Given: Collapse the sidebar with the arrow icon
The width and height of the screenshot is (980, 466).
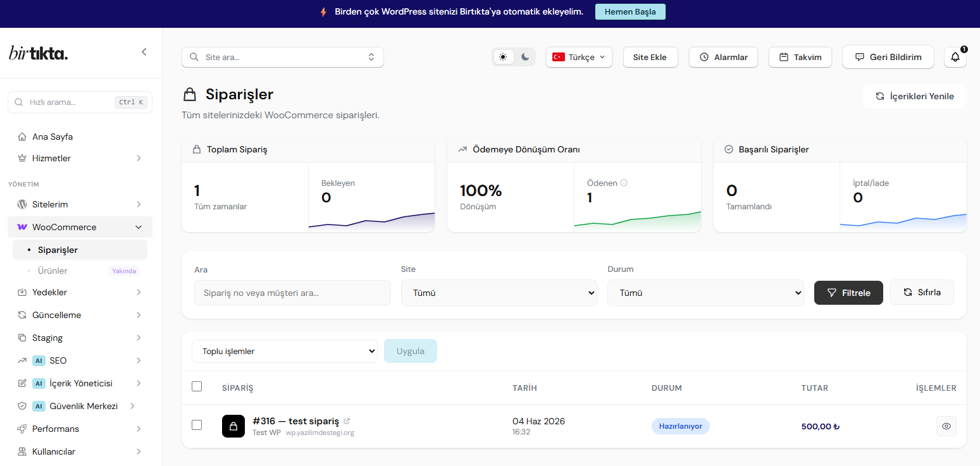Looking at the screenshot, I should [144, 52].
